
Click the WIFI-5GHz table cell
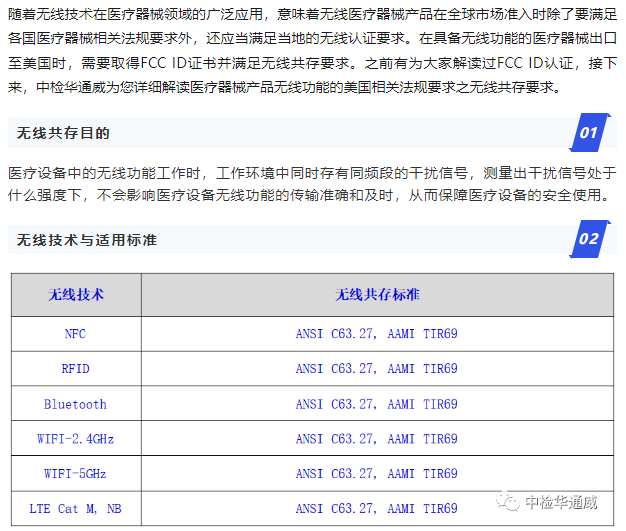coord(76,474)
